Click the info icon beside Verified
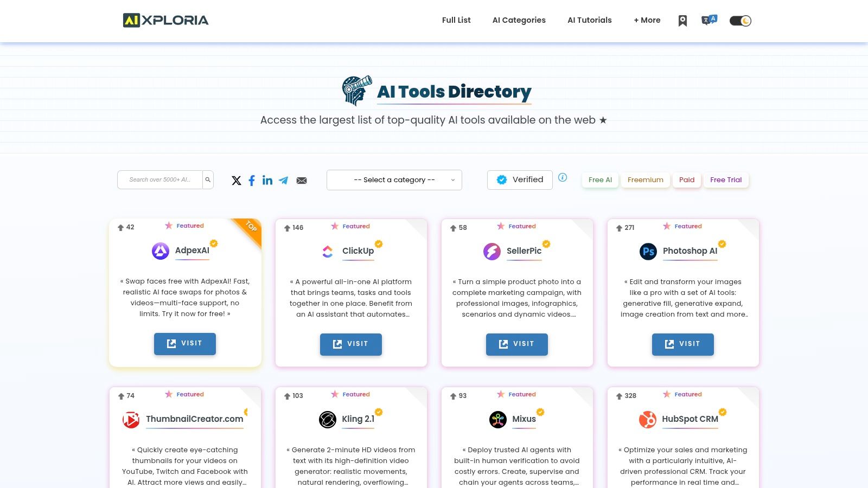Screen dimensions: 868x488 pos(563,177)
